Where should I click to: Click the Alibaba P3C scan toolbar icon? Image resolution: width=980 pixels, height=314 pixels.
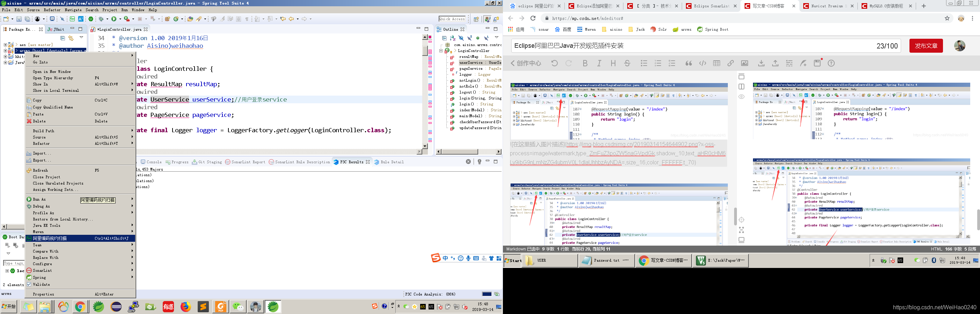[72, 18]
